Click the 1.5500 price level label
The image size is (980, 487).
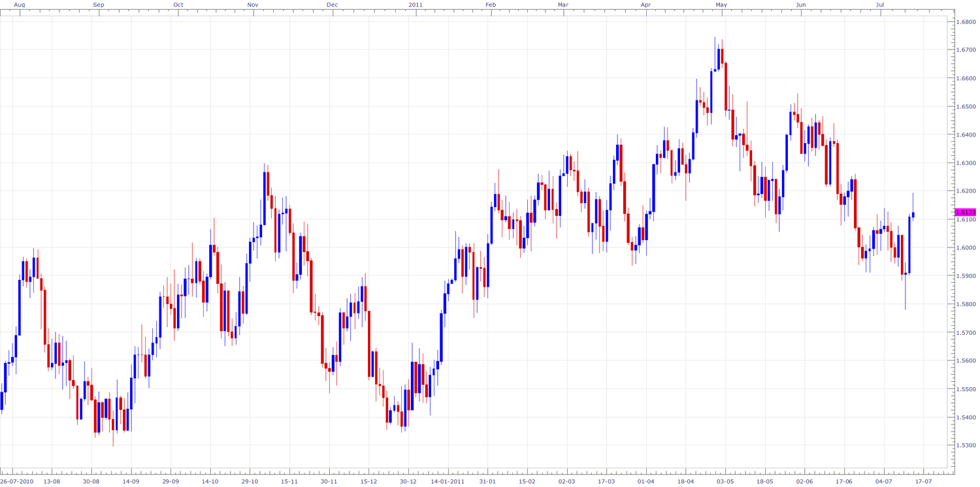[x=966, y=389]
